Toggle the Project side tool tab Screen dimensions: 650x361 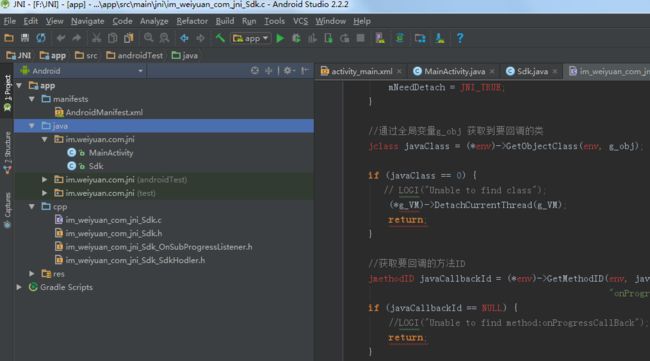coord(7,93)
